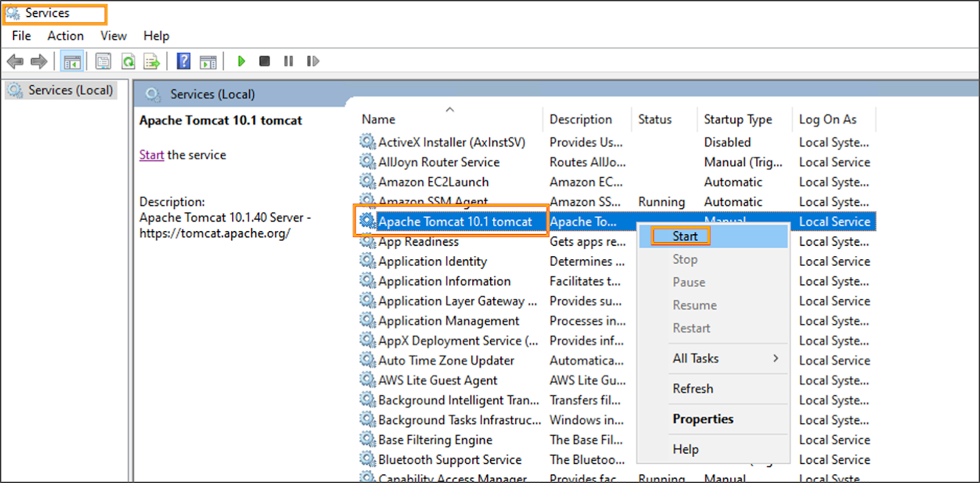Viewport: 980px width, 483px height.
Task: Click the Back arrow in the toolbar
Action: (x=15, y=61)
